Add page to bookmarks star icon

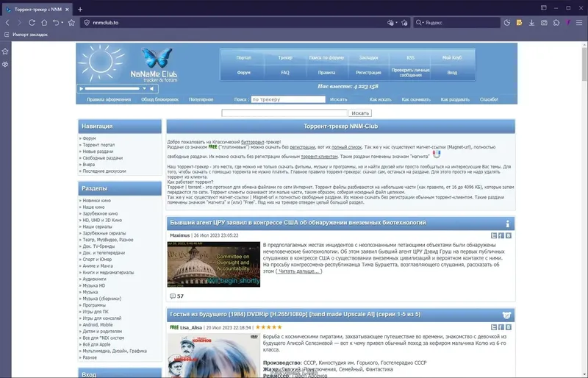click(x=404, y=23)
